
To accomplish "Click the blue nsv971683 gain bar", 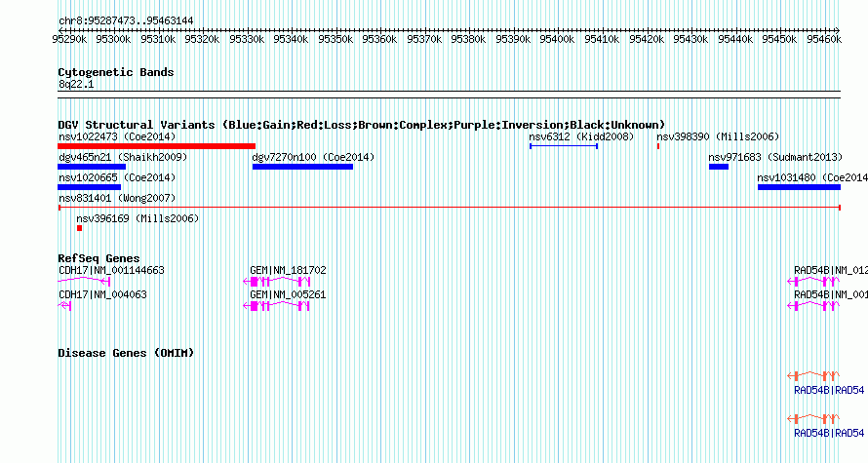I will tap(719, 167).
